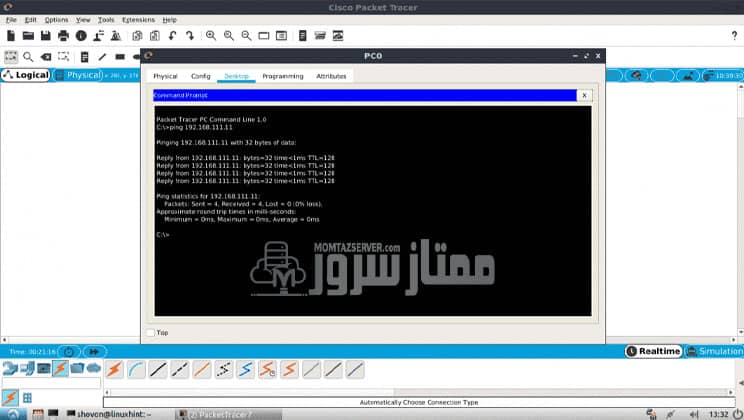Switch to Logical workspace view
The image size is (744, 420).
(26, 75)
